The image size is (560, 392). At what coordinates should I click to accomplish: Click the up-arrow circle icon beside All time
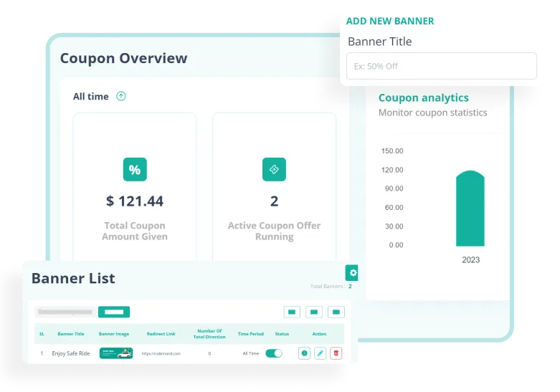pyautogui.click(x=121, y=96)
